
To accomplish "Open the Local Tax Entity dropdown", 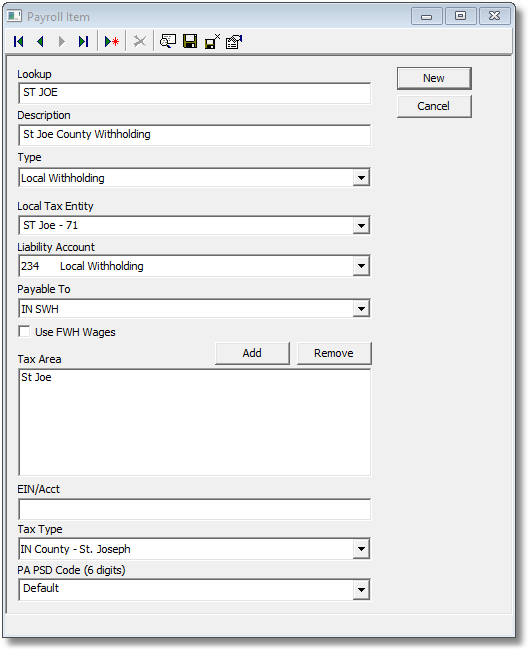I will point(361,226).
